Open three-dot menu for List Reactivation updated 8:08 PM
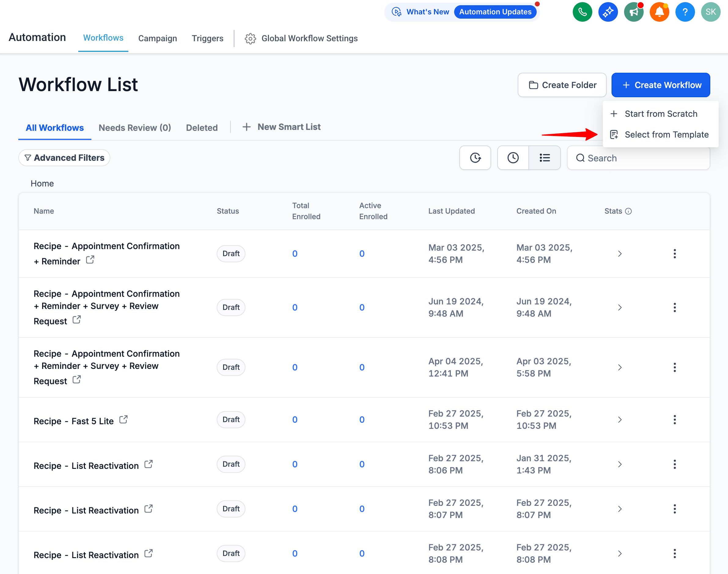The image size is (728, 574). (x=675, y=554)
